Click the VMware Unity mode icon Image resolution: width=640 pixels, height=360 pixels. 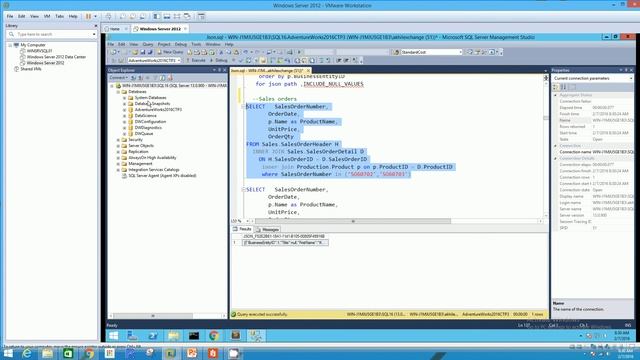tap(187, 16)
